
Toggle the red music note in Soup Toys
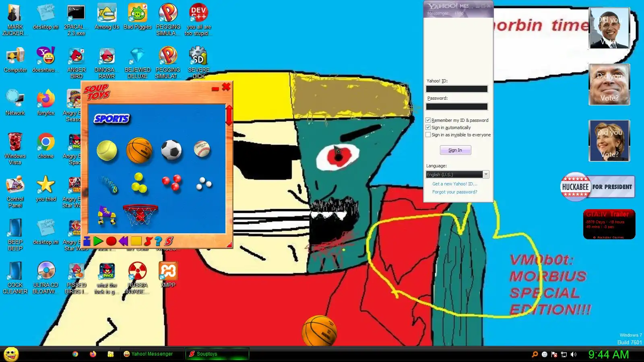(148, 241)
